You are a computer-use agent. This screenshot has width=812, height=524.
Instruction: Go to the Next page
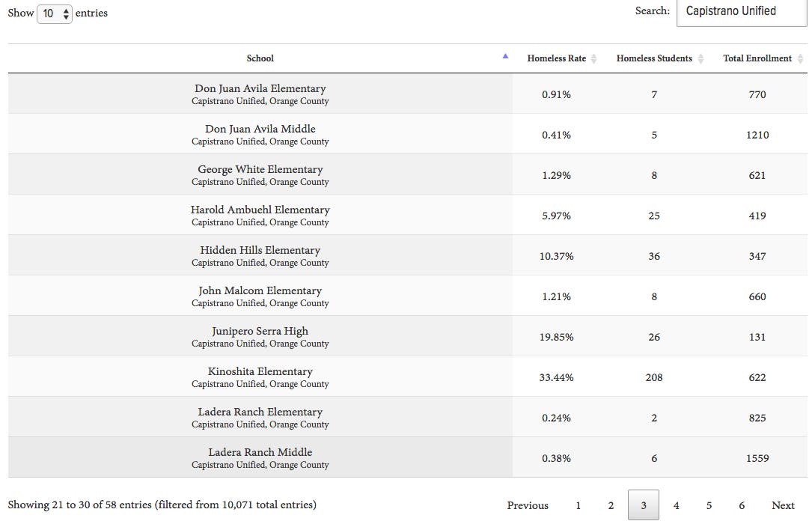pyautogui.click(x=783, y=505)
